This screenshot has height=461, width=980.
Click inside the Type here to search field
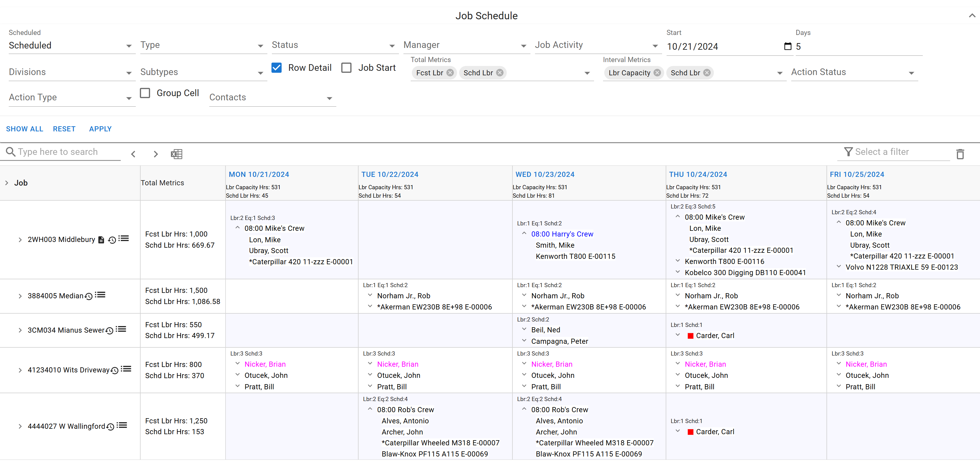61,152
